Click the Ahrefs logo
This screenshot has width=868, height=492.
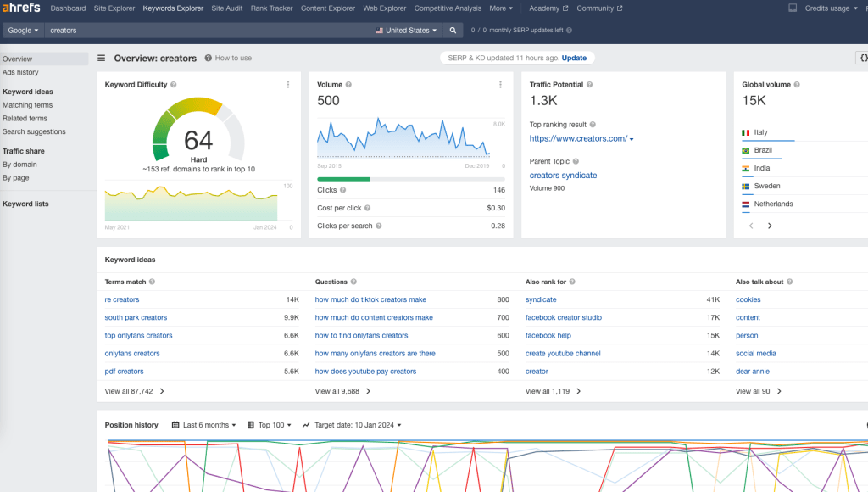[21, 8]
